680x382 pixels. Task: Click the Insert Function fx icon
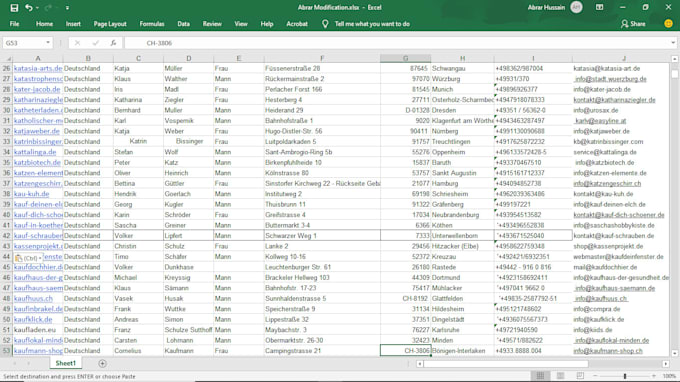[x=113, y=43]
